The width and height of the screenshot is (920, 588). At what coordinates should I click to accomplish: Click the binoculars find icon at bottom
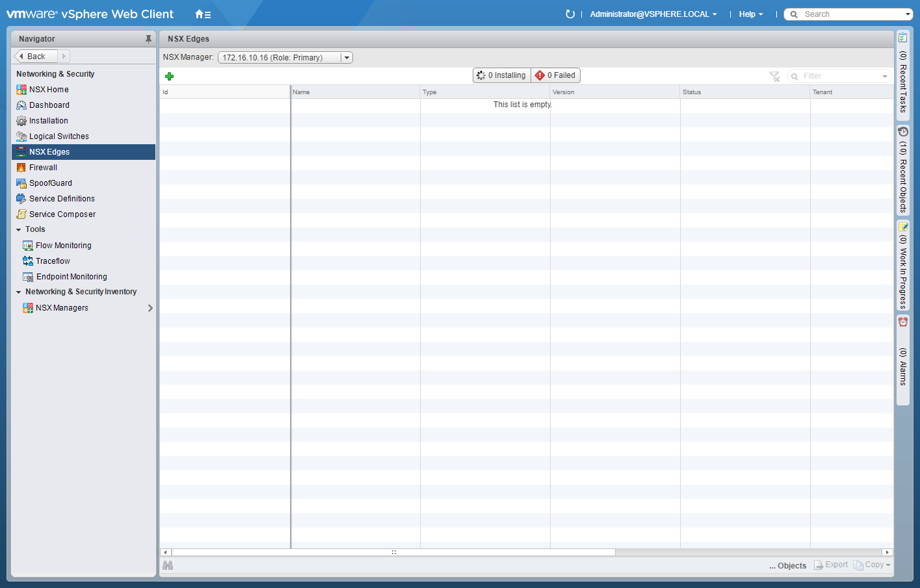pos(168,565)
